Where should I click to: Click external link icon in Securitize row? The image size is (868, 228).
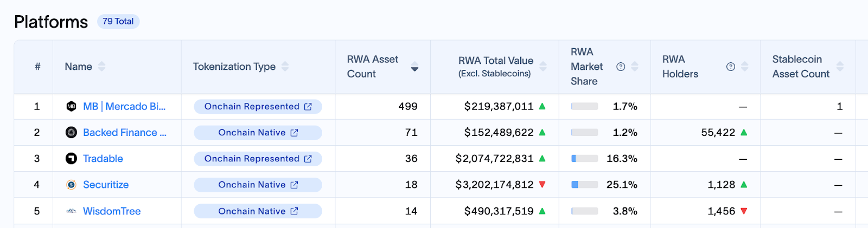(x=294, y=185)
